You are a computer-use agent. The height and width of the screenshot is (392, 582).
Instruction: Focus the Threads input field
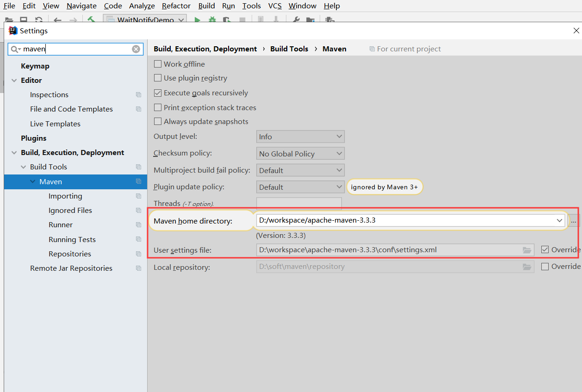coord(299,203)
